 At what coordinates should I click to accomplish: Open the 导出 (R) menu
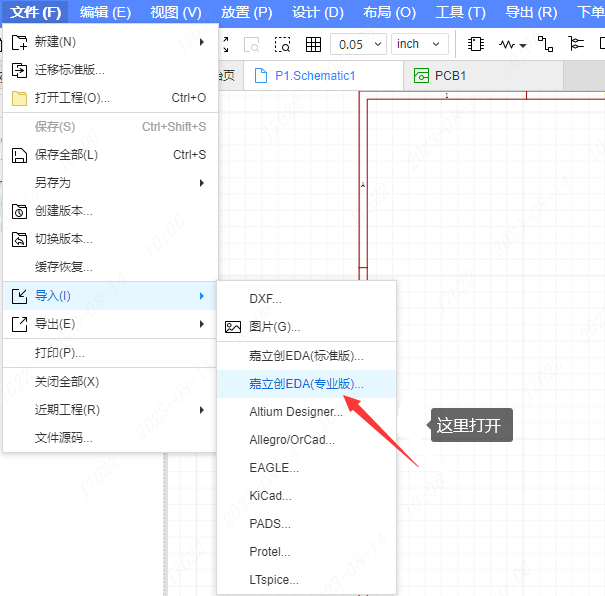tap(531, 13)
